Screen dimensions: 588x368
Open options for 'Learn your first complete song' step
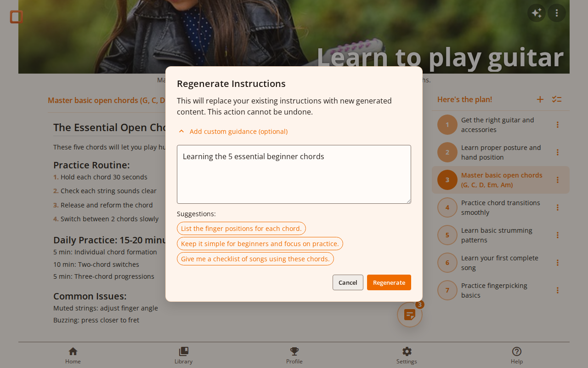tap(558, 263)
